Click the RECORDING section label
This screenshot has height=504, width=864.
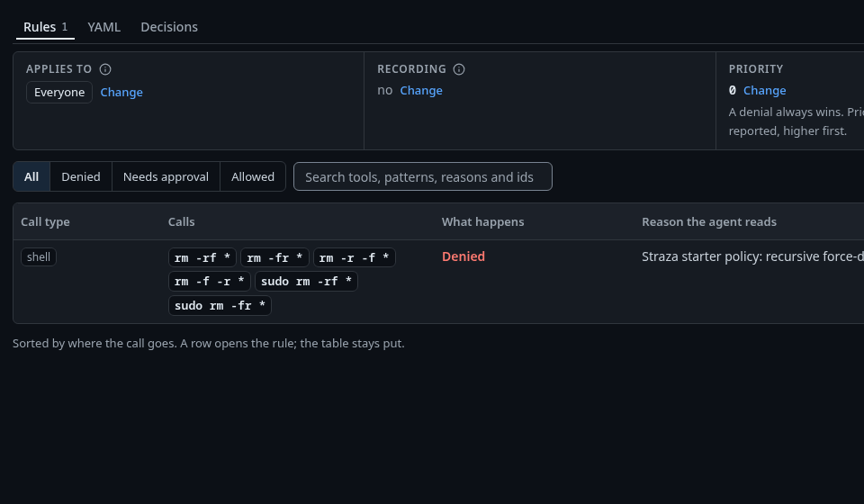[411, 69]
